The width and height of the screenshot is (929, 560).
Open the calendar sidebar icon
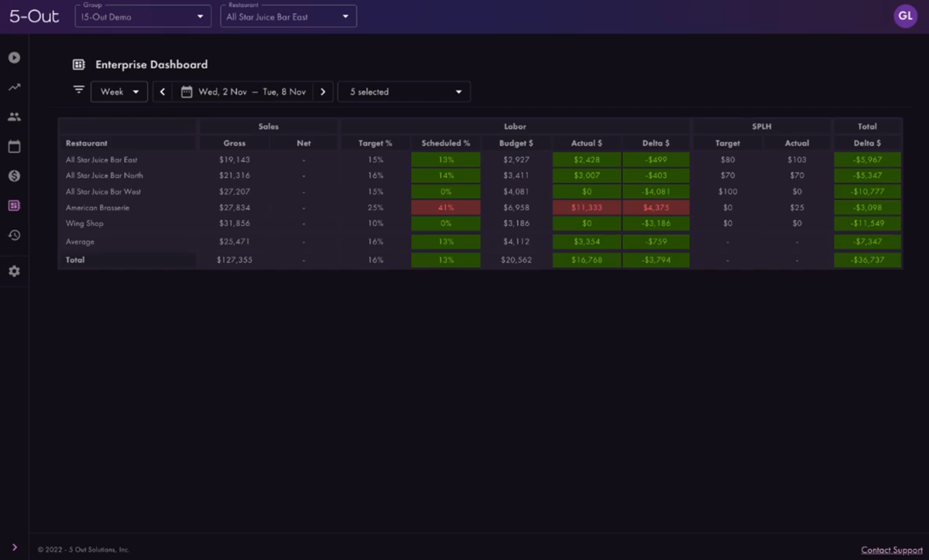(x=14, y=146)
